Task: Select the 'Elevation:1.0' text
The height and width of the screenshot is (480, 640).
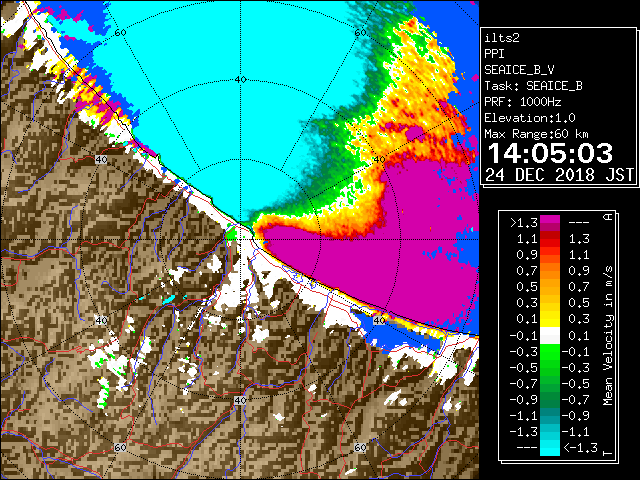Action: point(530,118)
